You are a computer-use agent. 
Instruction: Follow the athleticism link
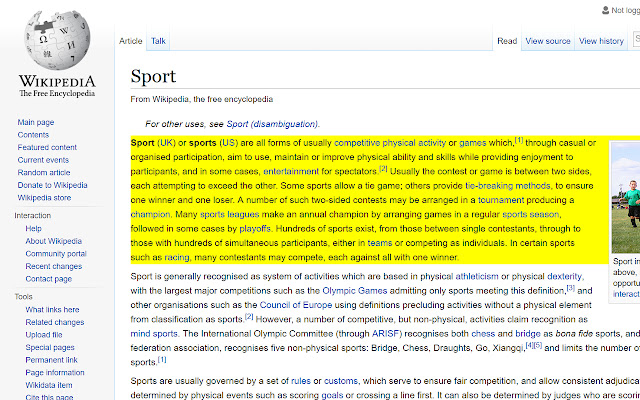point(477,276)
